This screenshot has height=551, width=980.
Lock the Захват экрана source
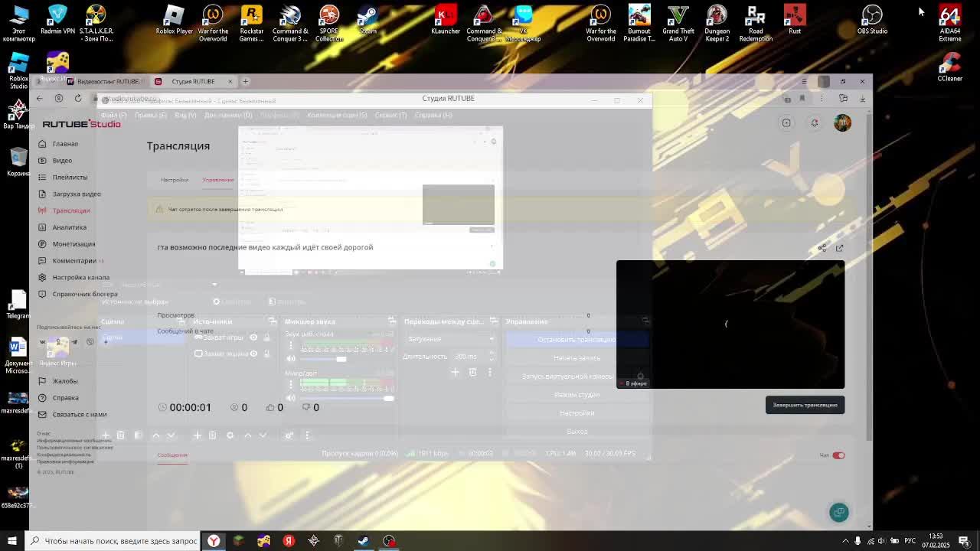pyautogui.click(x=267, y=354)
